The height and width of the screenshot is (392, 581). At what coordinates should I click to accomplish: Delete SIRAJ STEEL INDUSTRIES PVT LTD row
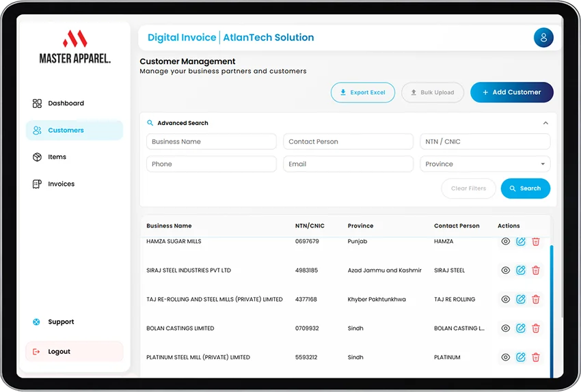click(x=535, y=270)
